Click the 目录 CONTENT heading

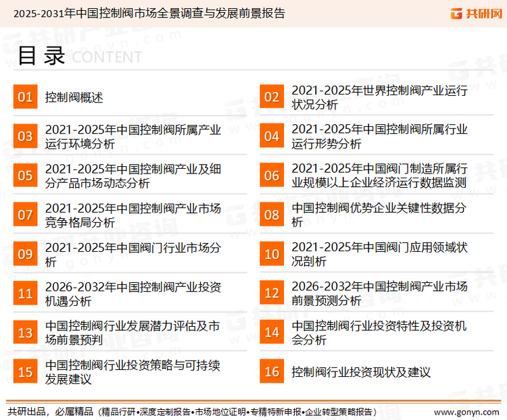point(80,56)
